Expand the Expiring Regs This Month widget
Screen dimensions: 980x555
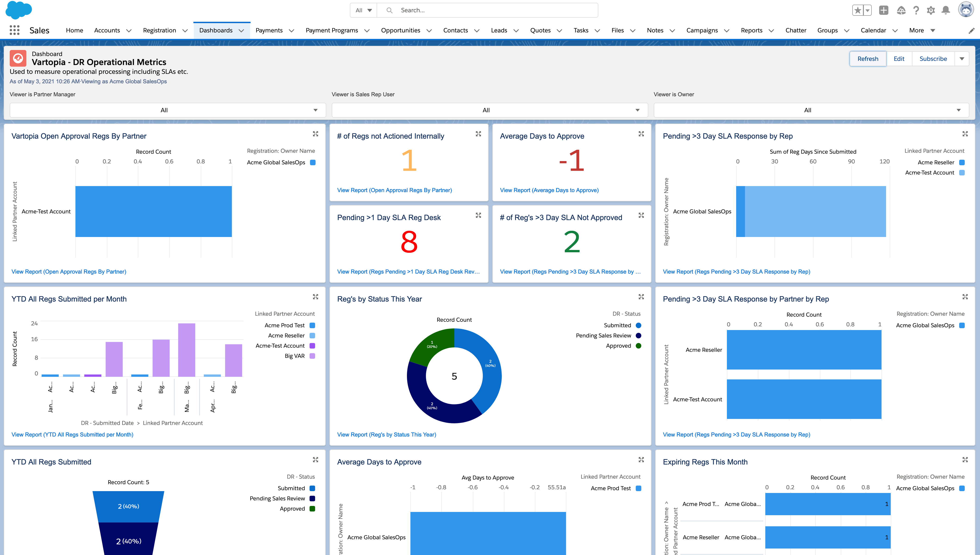[965, 459]
